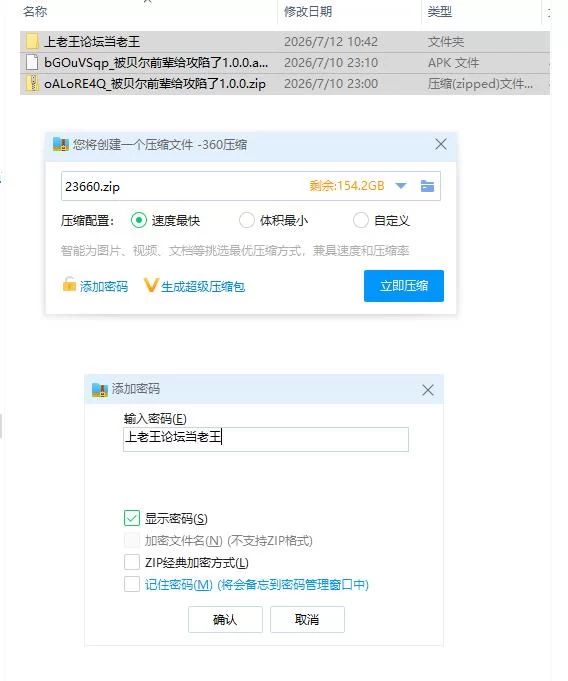
Task: Sort files by 名称 column header
Action: [35, 11]
